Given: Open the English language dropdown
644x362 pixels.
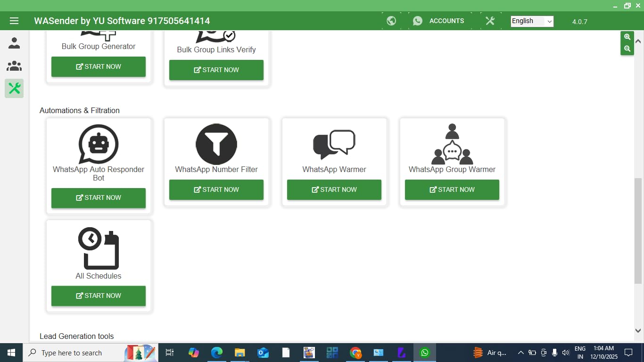Looking at the screenshot, I should pos(532,21).
